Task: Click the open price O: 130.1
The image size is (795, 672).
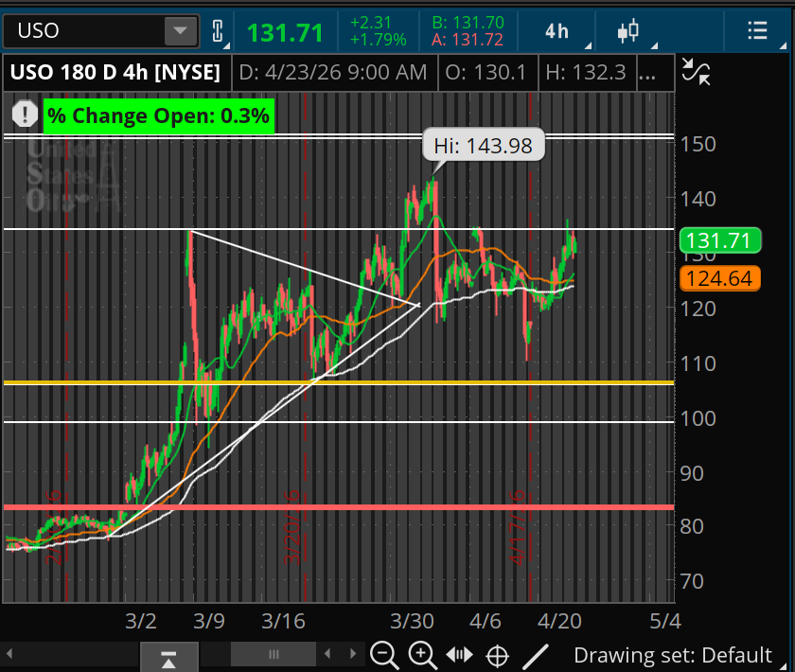Action: 486,73
